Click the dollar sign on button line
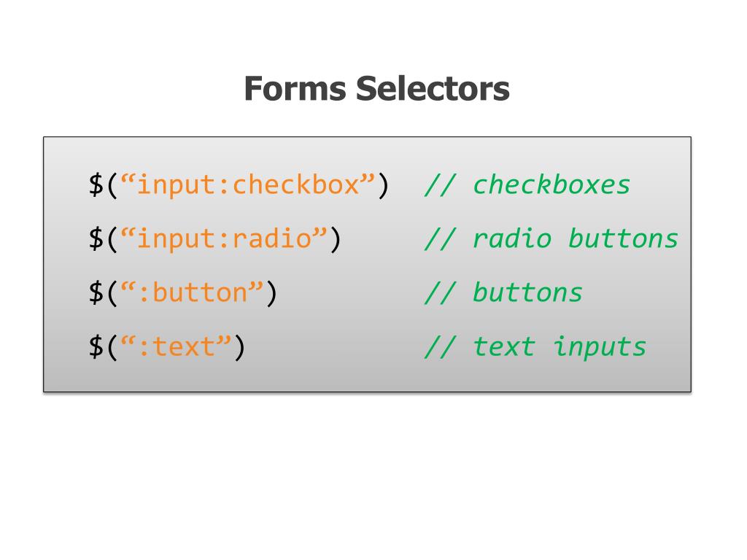This screenshot has height=560, width=747. point(96,292)
